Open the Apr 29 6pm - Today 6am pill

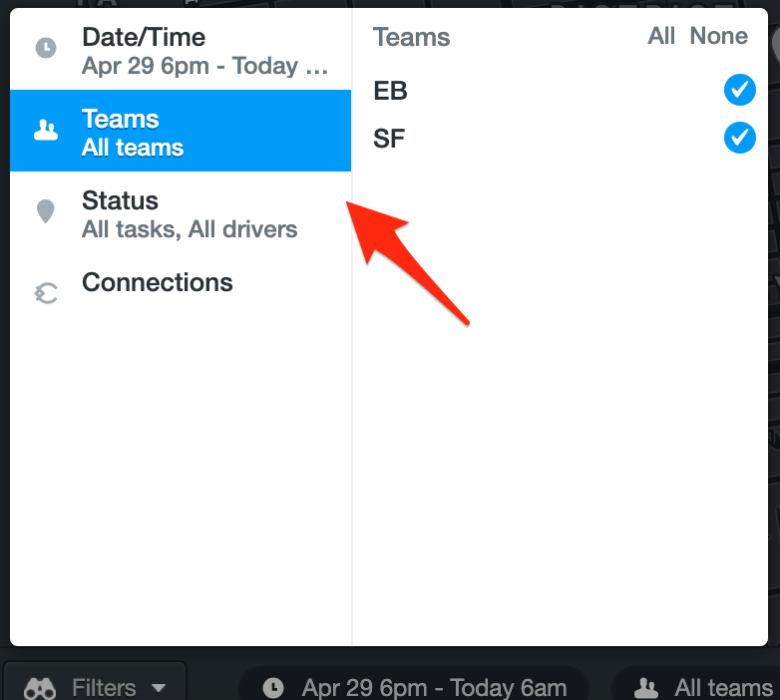click(414, 688)
